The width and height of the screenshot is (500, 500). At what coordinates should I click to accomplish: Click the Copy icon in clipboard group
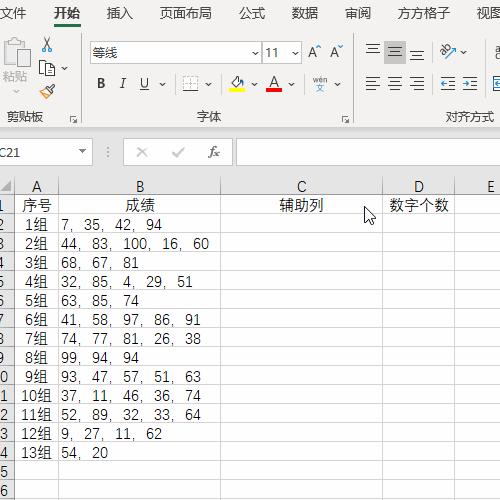(x=47, y=68)
